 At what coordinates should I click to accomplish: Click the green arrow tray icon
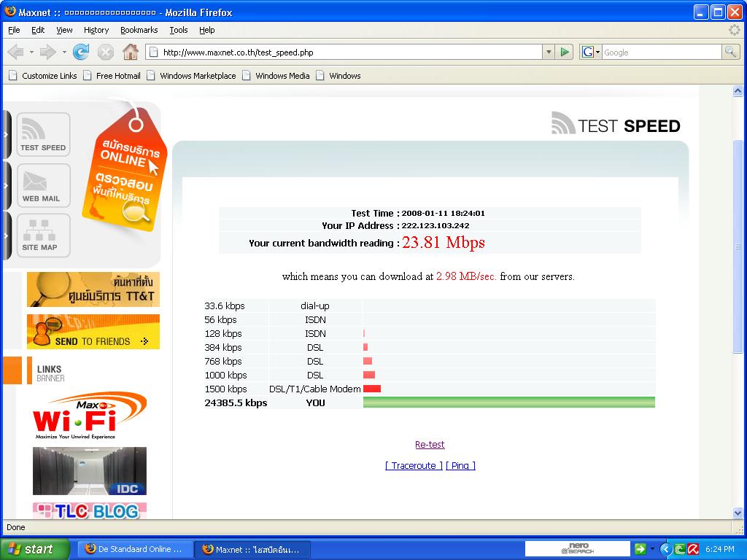point(640,549)
